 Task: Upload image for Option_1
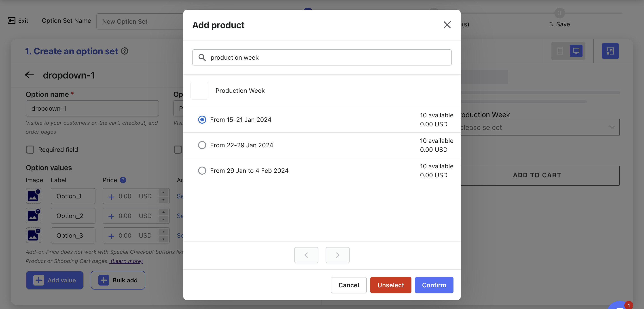[x=34, y=196]
